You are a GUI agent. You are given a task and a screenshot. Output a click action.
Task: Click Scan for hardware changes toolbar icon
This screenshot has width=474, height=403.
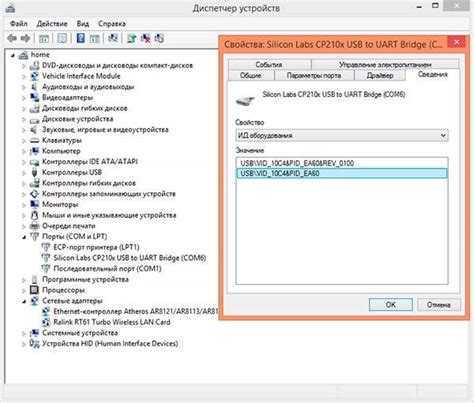(x=113, y=38)
